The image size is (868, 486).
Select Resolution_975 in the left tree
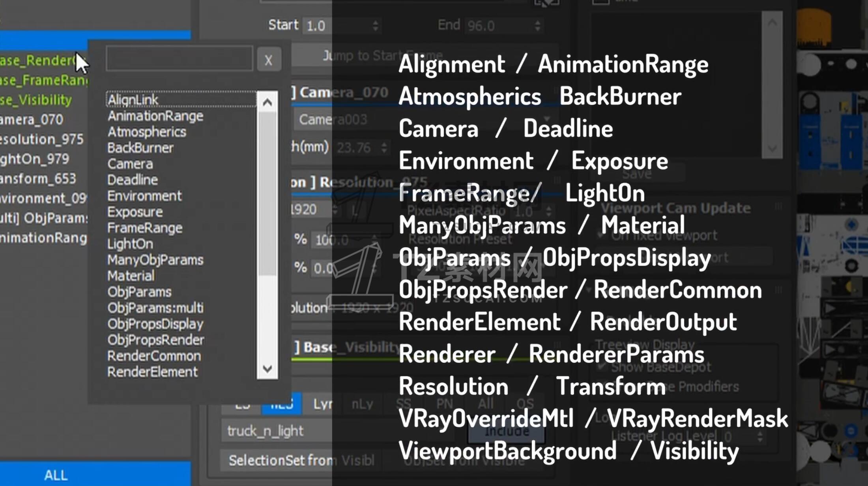pos(42,139)
